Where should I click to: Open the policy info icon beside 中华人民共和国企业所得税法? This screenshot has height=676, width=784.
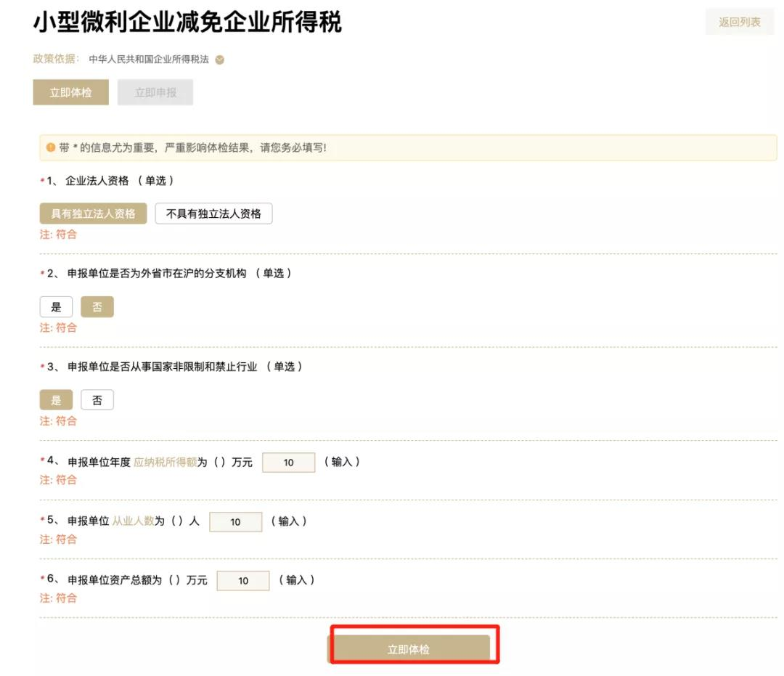[219, 60]
